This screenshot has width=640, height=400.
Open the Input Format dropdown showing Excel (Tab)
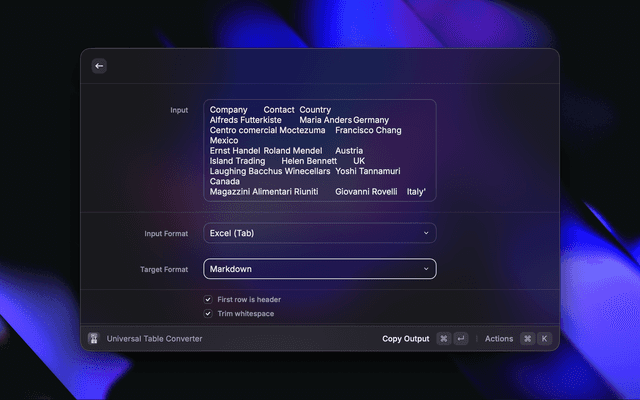(319, 233)
